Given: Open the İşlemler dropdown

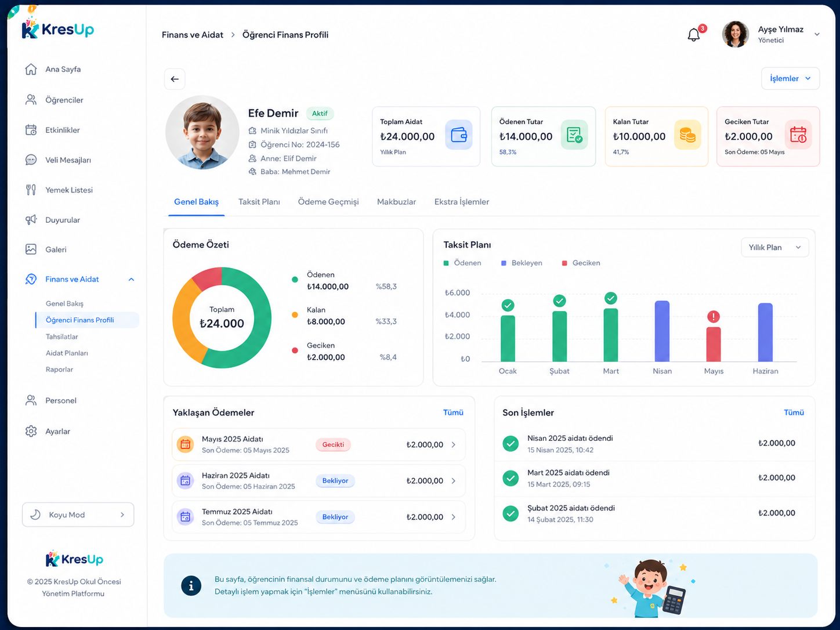Looking at the screenshot, I should [x=790, y=78].
